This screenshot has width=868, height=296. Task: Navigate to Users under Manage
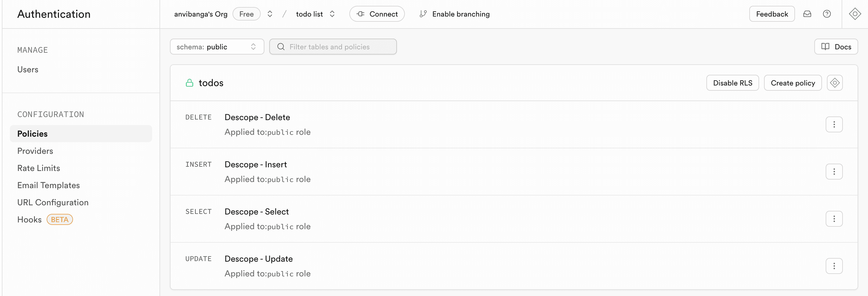pos(28,69)
